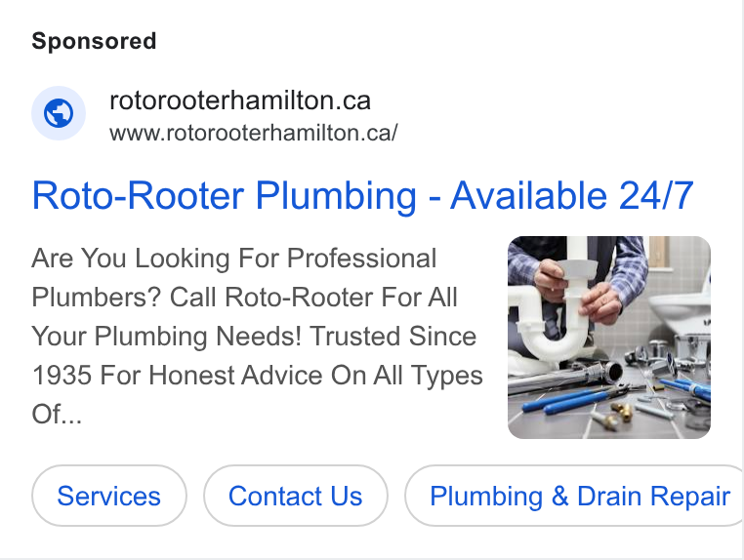This screenshot has height=560, width=744.
Task: Click the 'Trusted Since' description text
Action: pos(393,337)
